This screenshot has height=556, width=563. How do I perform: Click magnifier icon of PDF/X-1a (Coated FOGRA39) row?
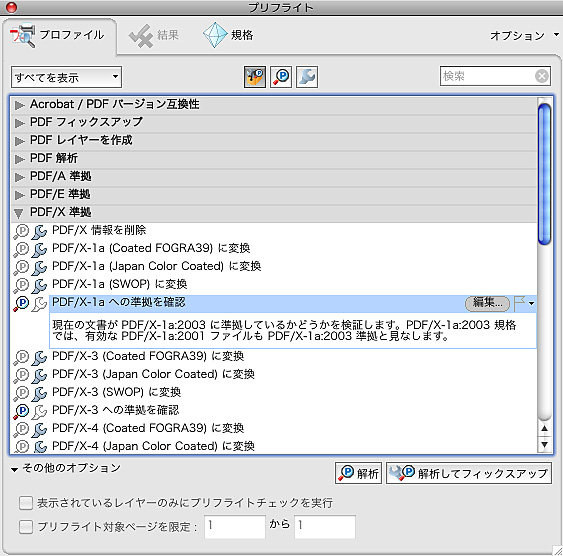tap(21, 249)
